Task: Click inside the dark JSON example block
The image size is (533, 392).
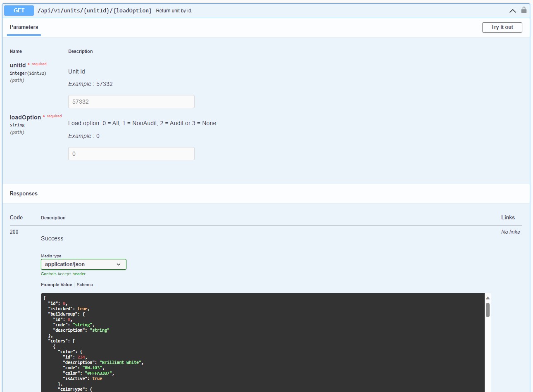Action: tap(248, 343)
